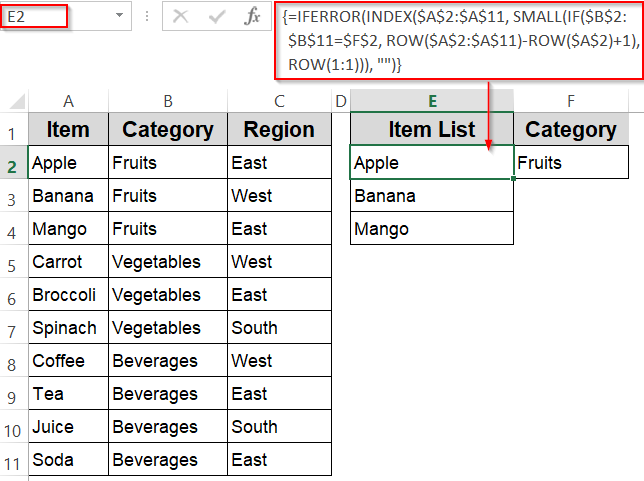Select row 5 header
644x481 pixels.
pyautogui.click(x=13, y=262)
